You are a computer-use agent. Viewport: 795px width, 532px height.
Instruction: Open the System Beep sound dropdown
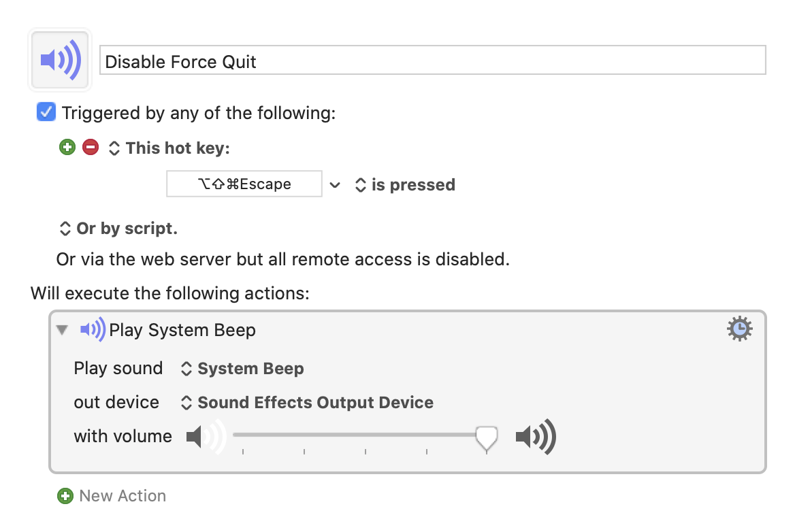pyautogui.click(x=243, y=369)
